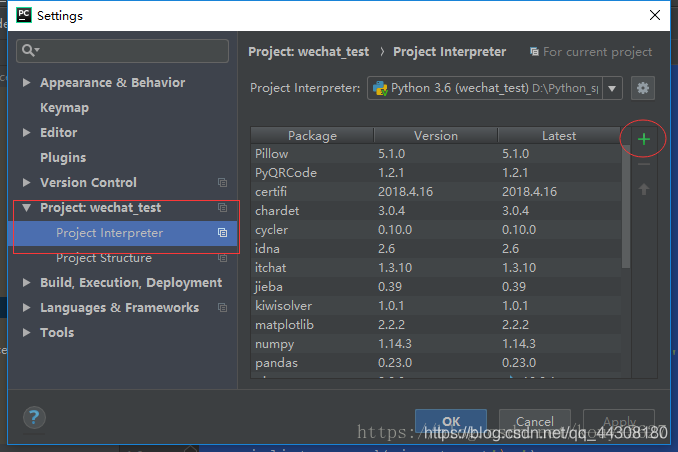Viewport: 678px width, 452px height.
Task: Click the OK button
Action: tap(451, 421)
